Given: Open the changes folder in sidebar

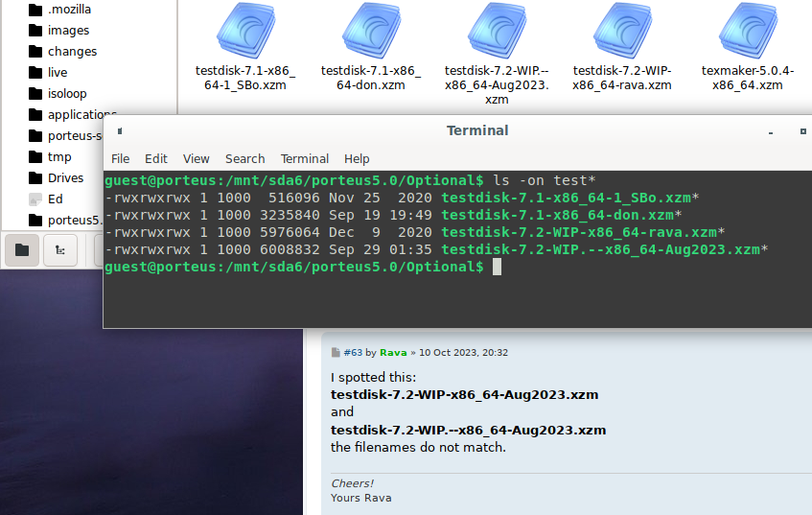Looking at the screenshot, I should tap(62, 51).
